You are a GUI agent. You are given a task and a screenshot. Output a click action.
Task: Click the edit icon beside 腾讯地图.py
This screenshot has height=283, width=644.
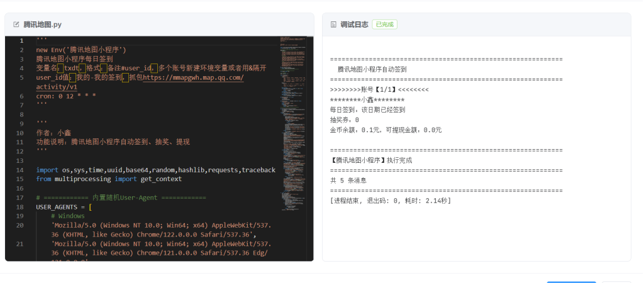(x=16, y=25)
